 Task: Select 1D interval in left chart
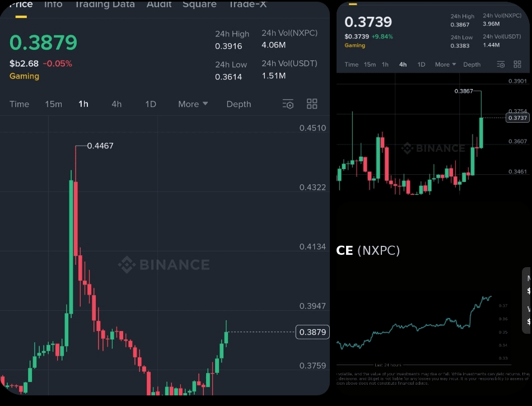[x=151, y=104]
